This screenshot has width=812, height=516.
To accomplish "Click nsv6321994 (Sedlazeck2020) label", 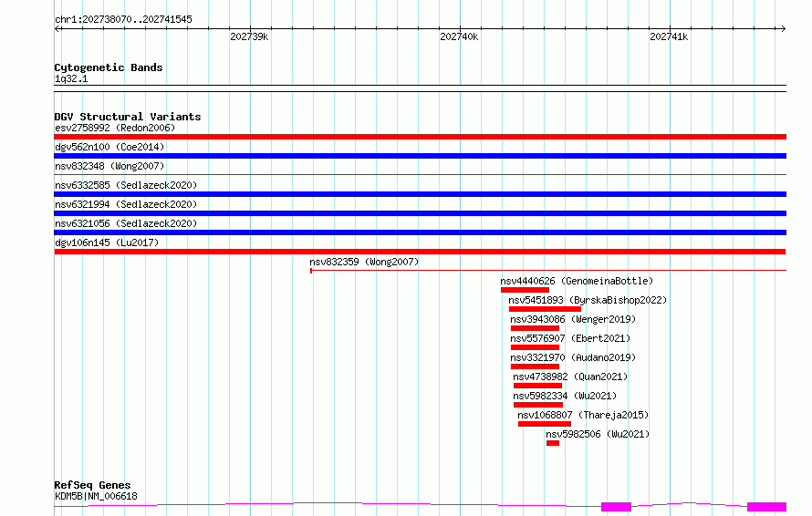I will coord(126,204).
